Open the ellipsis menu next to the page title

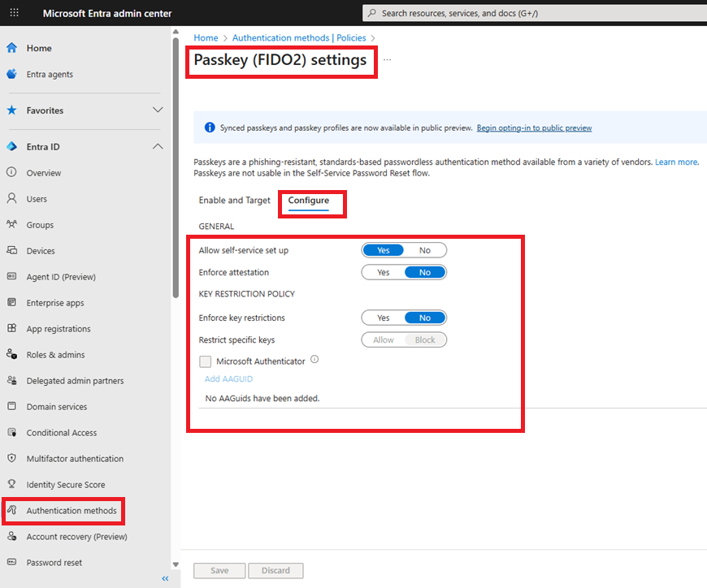click(x=388, y=60)
